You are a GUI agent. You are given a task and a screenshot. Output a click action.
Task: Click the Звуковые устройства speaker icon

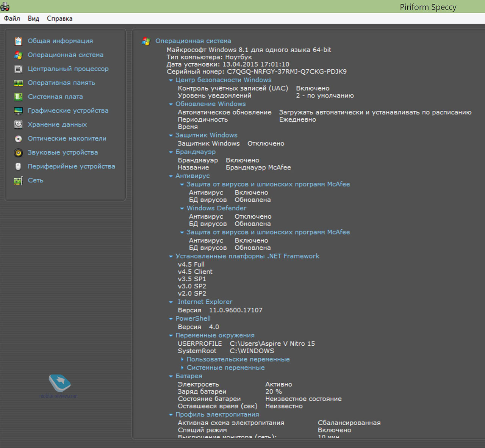pos(18,153)
